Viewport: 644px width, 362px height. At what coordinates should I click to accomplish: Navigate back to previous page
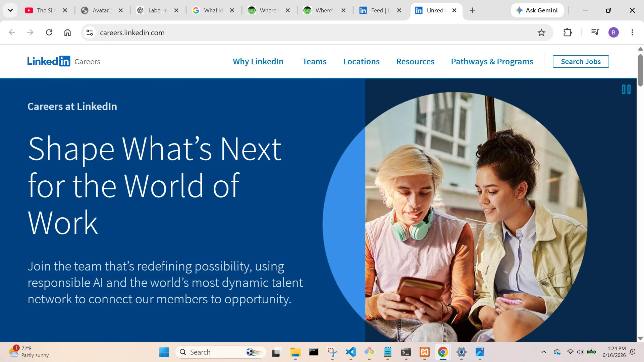(x=12, y=33)
